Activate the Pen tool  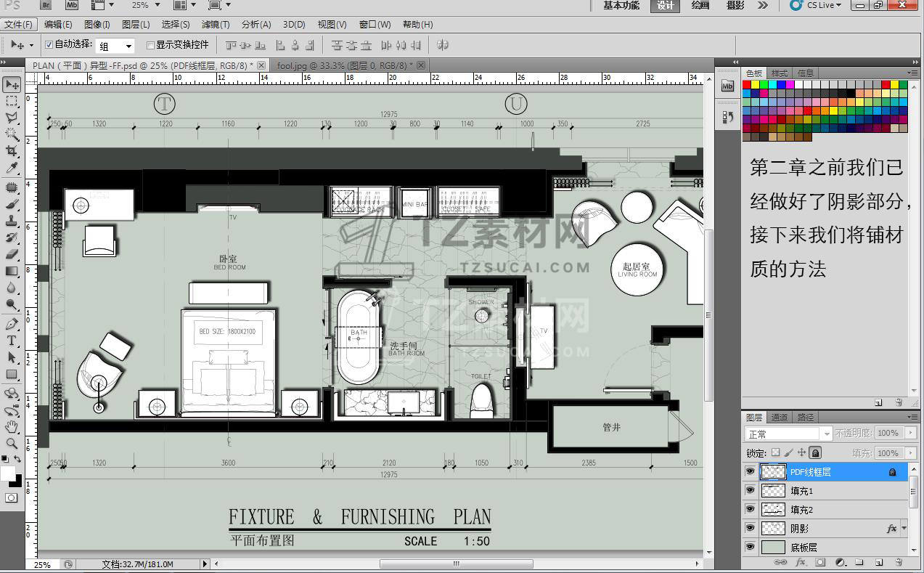click(x=12, y=324)
